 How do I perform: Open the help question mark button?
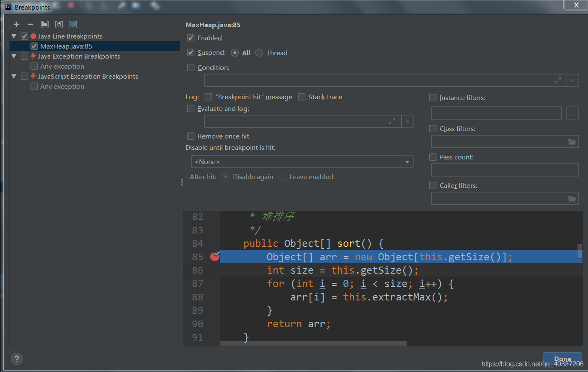(16, 359)
